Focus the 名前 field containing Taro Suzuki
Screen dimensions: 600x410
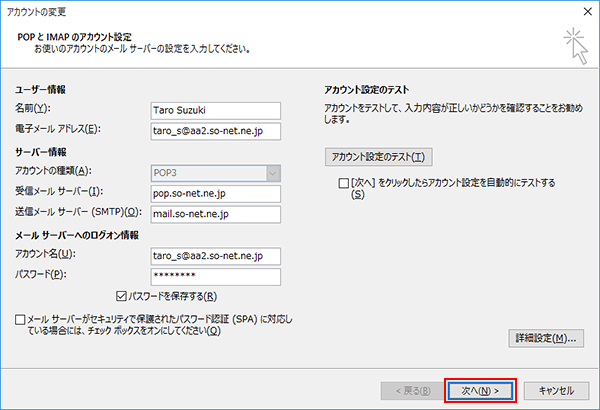pos(214,109)
